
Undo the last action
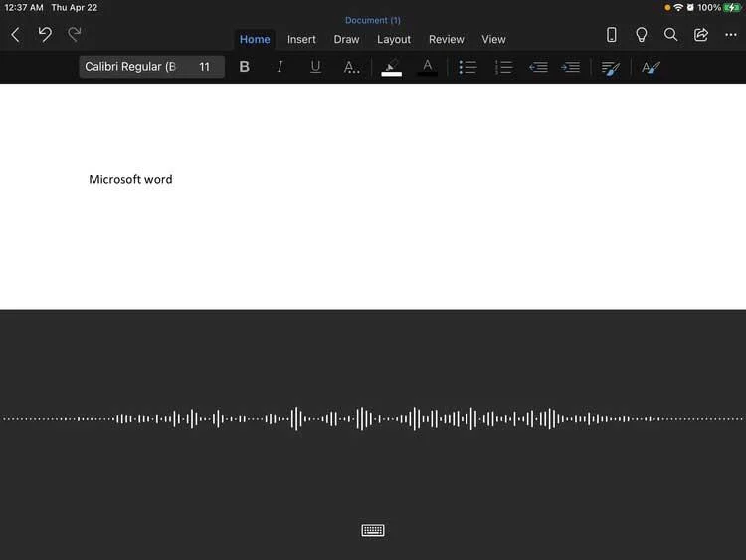(x=45, y=34)
